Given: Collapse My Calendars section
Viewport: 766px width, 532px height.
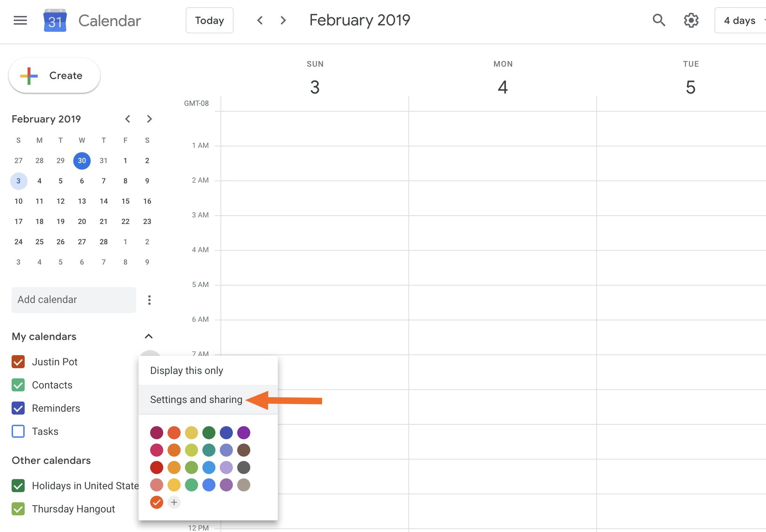Looking at the screenshot, I should 149,336.
